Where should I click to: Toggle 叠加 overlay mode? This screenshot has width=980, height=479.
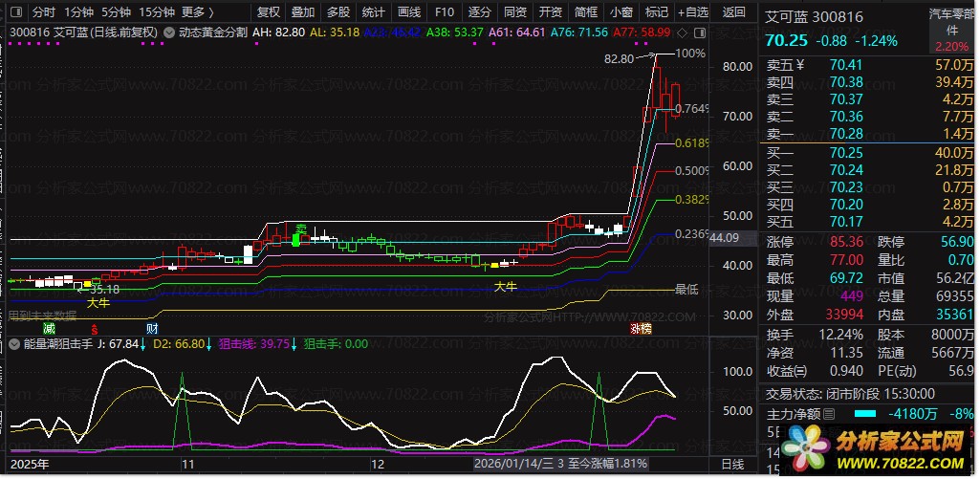303,12
